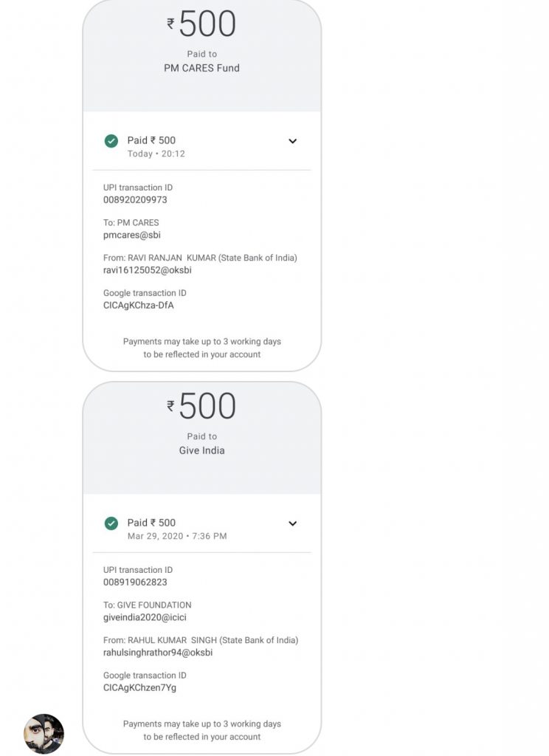549x756 pixels.
Task: Collapse PM CARES payment details chevron
Action: pyautogui.click(x=292, y=141)
